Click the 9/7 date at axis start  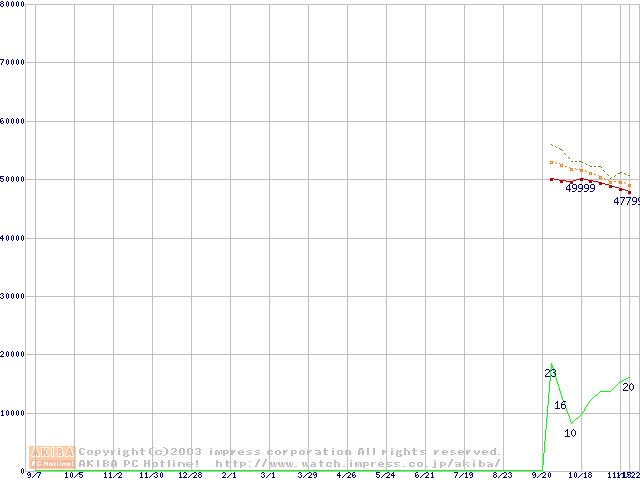click(x=35, y=476)
